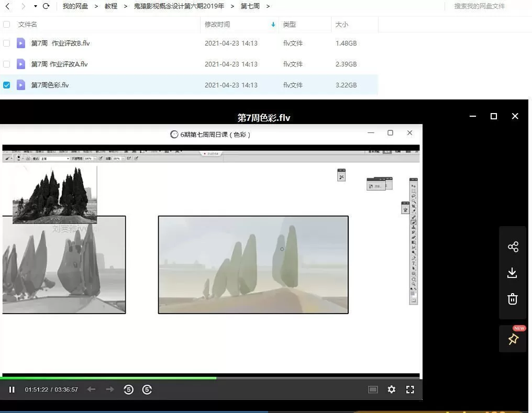Check the box for 第7周 作业评改B.flv

coord(6,43)
